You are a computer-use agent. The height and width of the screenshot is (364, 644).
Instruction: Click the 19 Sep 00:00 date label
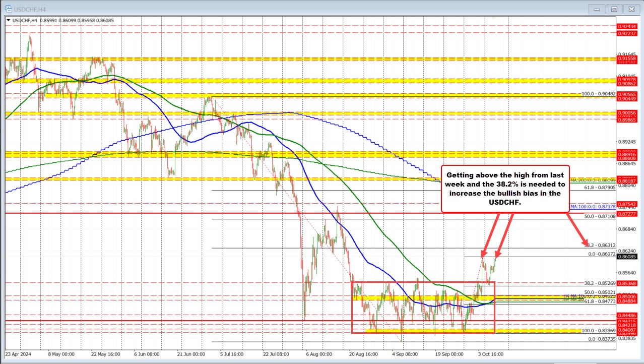449,354
